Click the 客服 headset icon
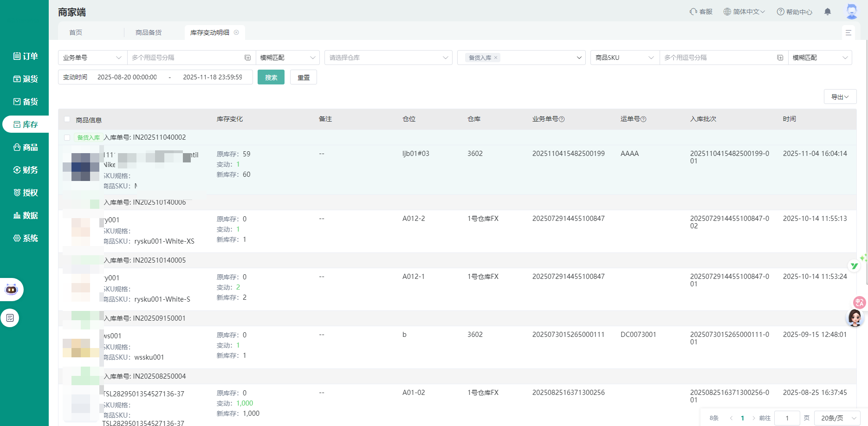Viewport: 868px width, 426px height. click(693, 12)
